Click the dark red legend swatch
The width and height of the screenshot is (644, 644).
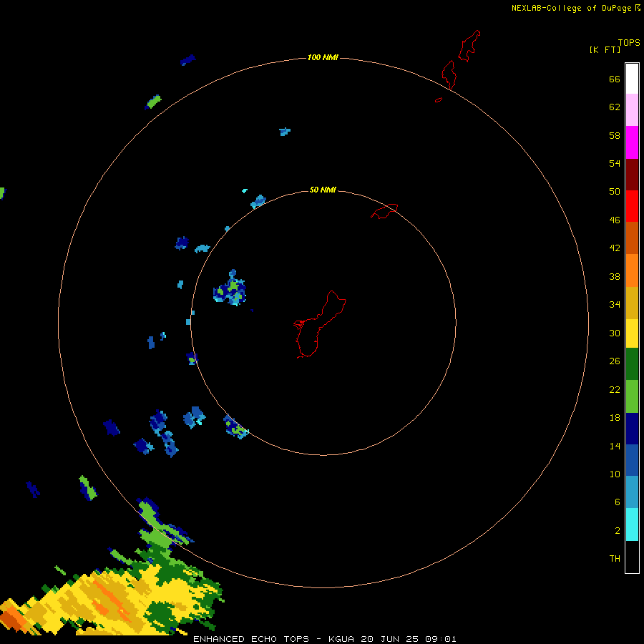click(x=632, y=175)
